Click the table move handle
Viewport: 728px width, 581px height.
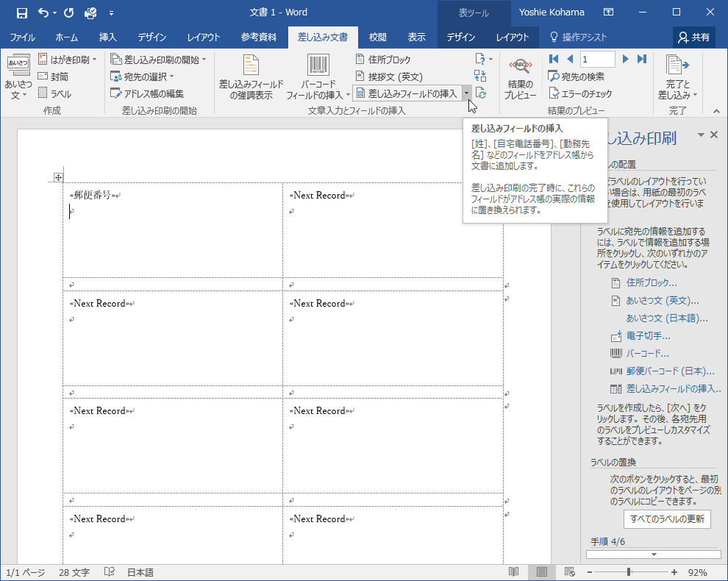[x=58, y=177]
